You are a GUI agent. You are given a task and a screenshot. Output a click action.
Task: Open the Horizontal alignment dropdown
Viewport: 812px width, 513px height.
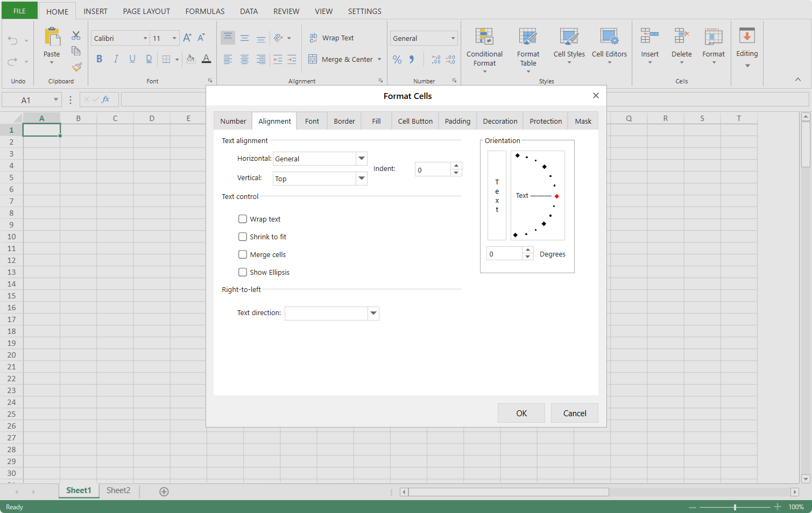(362, 159)
